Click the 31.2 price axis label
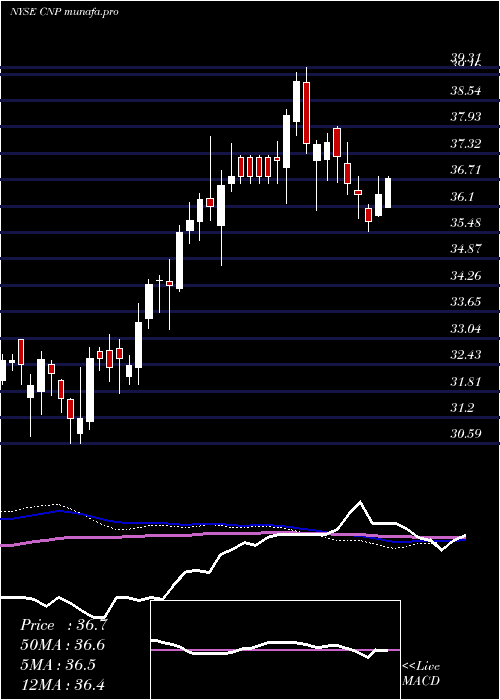 tap(462, 408)
